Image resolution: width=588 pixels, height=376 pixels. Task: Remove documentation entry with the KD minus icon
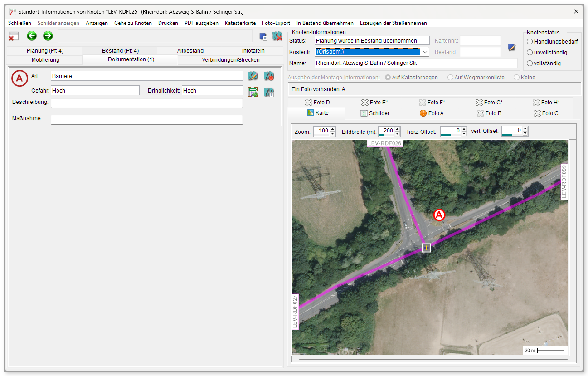[269, 76]
